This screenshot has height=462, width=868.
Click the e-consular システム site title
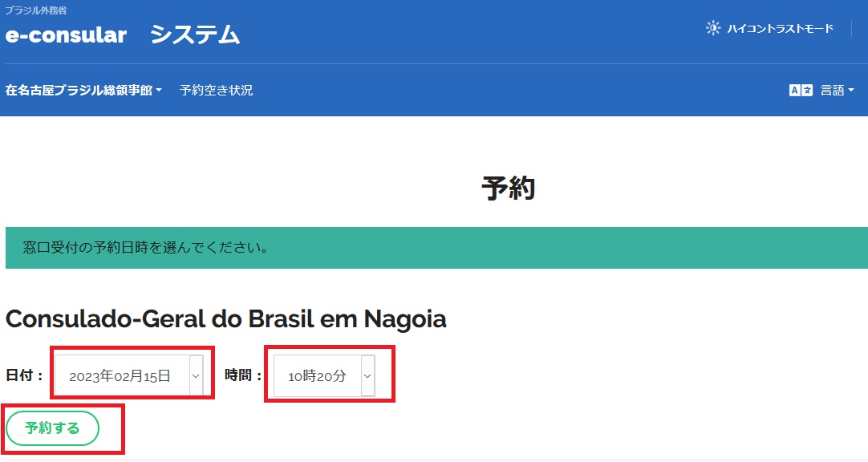click(x=122, y=35)
